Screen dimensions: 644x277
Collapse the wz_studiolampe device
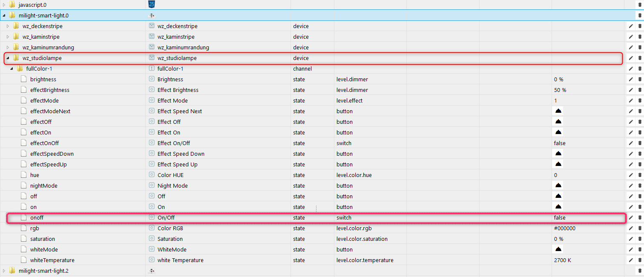pos(8,58)
